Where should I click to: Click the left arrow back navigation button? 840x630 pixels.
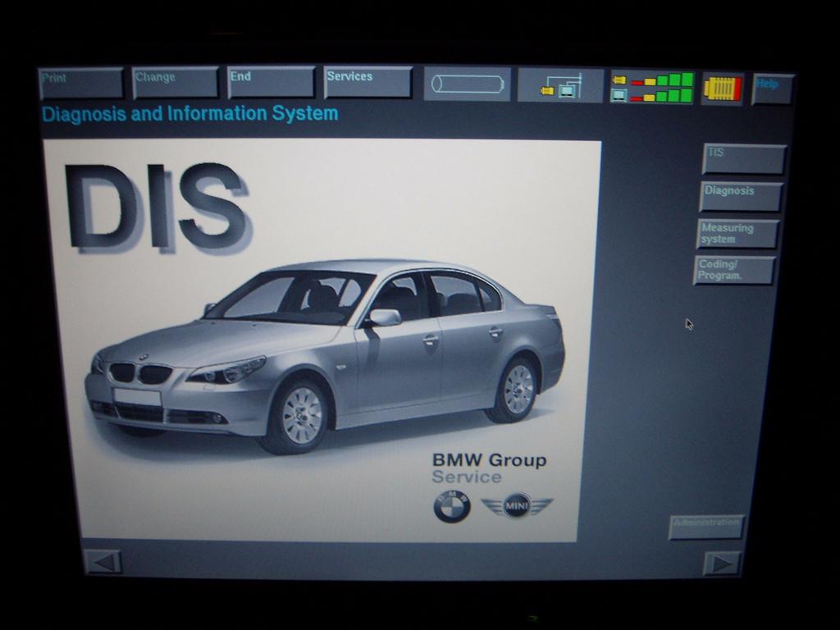(103, 563)
